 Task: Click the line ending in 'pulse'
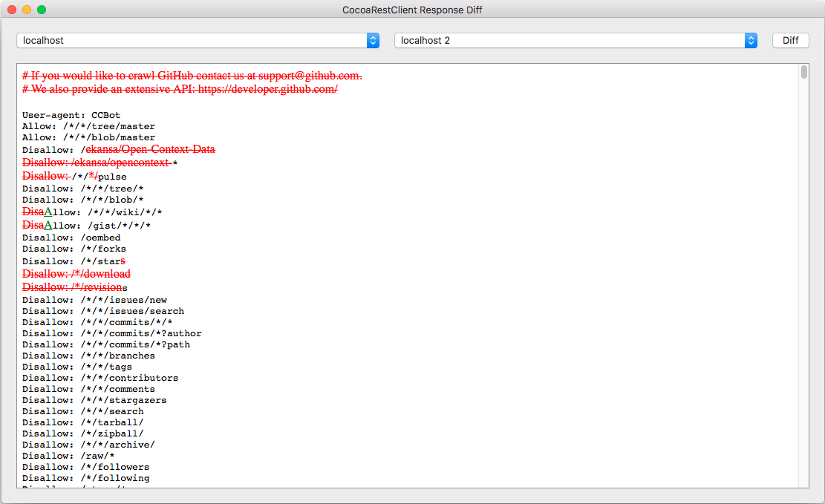point(74,176)
